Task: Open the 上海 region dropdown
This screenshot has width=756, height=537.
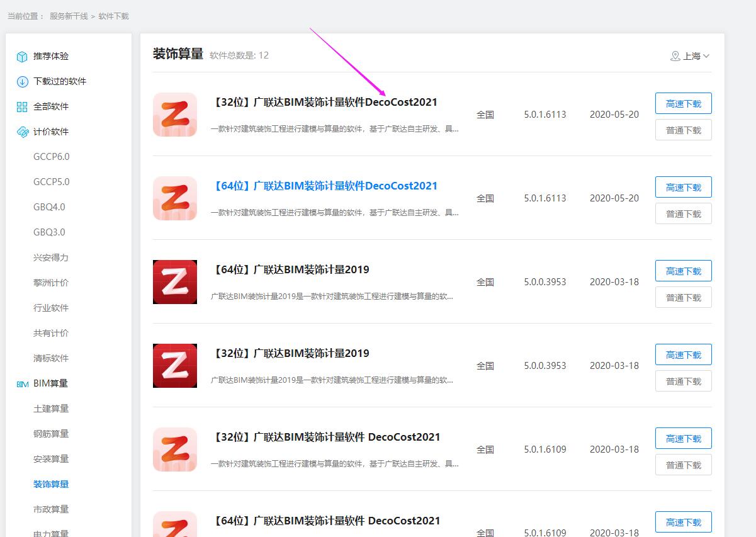Action: 691,56
